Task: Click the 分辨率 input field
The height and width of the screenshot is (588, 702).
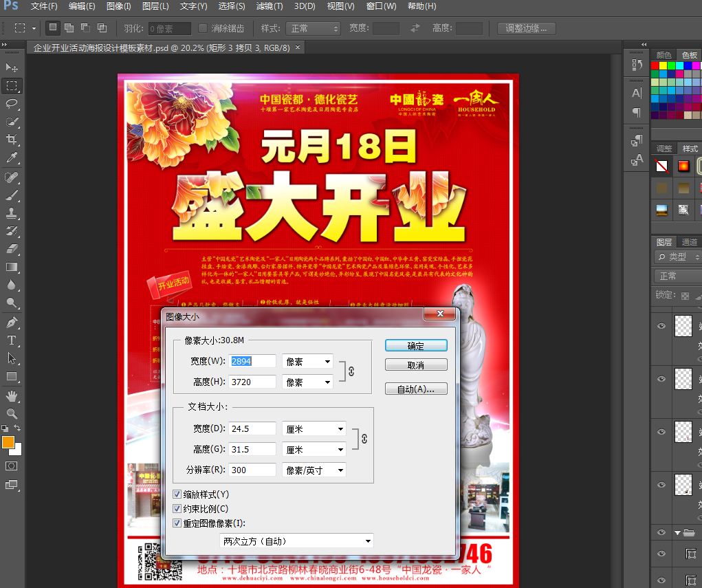Action: tap(252, 470)
